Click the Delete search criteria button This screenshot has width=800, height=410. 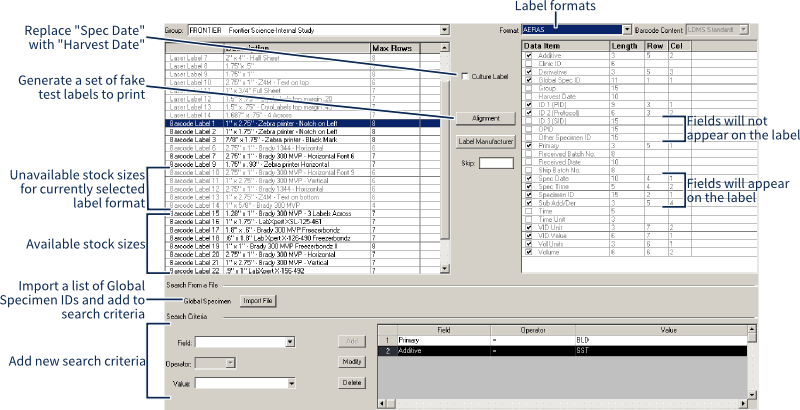pos(352,382)
